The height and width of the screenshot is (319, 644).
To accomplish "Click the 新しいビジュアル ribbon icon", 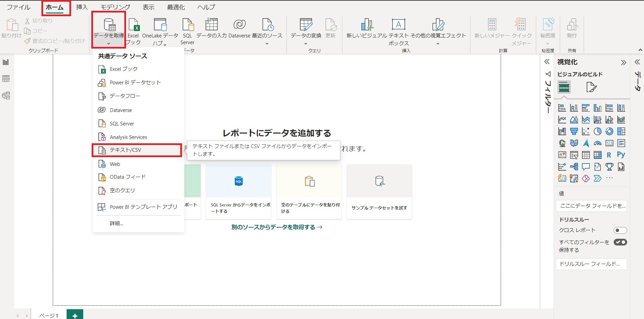I will 367,28.
